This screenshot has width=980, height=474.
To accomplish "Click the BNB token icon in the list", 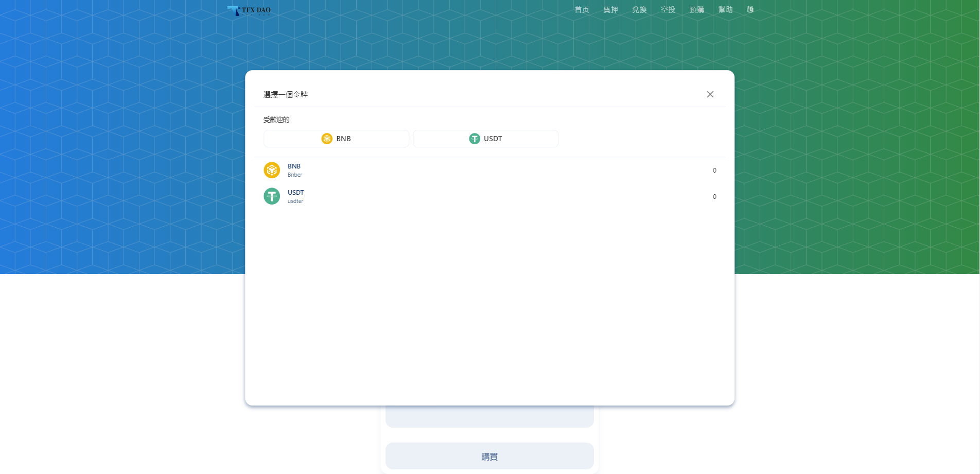I will click(x=272, y=170).
